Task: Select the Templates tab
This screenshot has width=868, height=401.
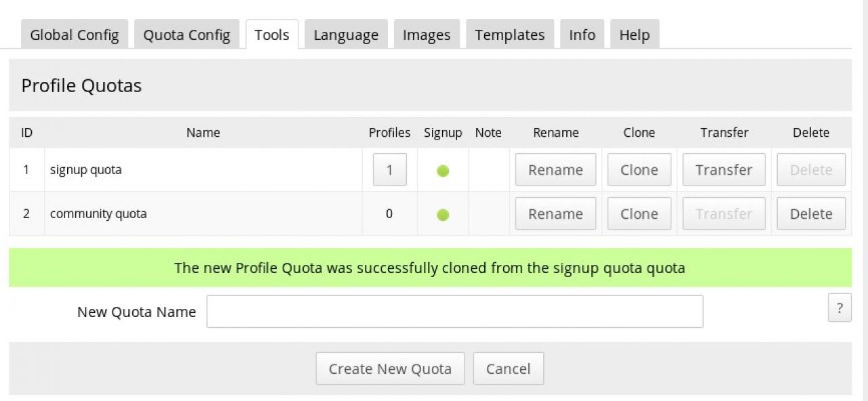Action: coord(509,35)
